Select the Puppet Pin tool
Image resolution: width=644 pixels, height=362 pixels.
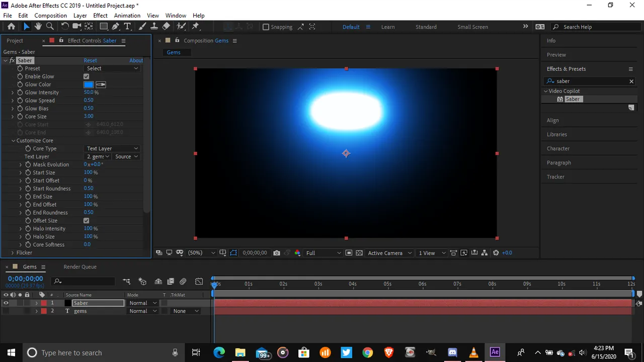click(196, 27)
